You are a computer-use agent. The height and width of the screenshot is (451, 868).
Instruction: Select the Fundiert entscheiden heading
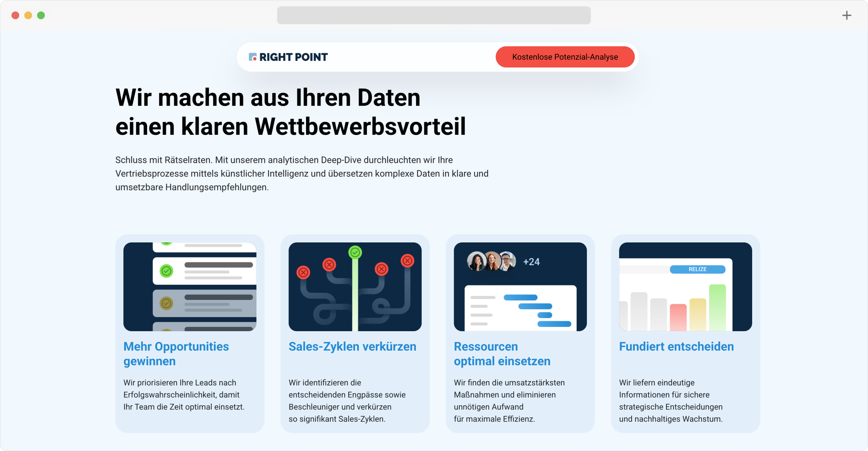coord(676,347)
